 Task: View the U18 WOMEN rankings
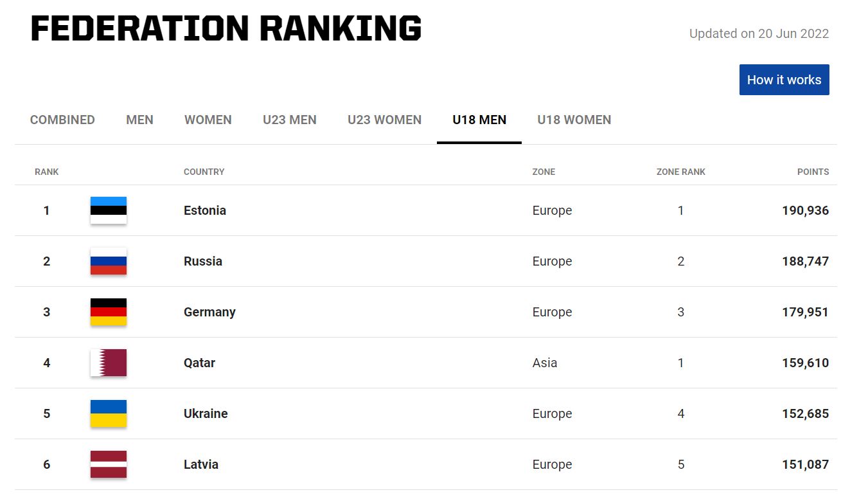click(x=574, y=120)
